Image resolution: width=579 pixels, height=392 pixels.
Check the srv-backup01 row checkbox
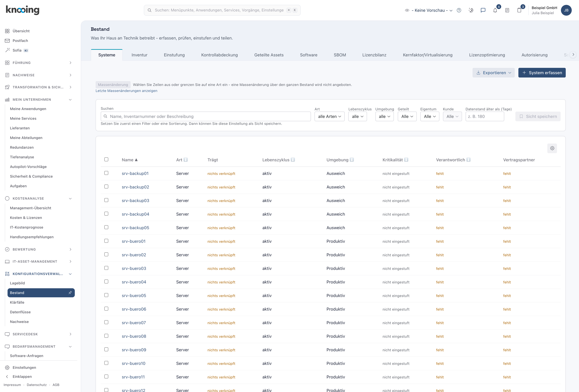tap(106, 173)
